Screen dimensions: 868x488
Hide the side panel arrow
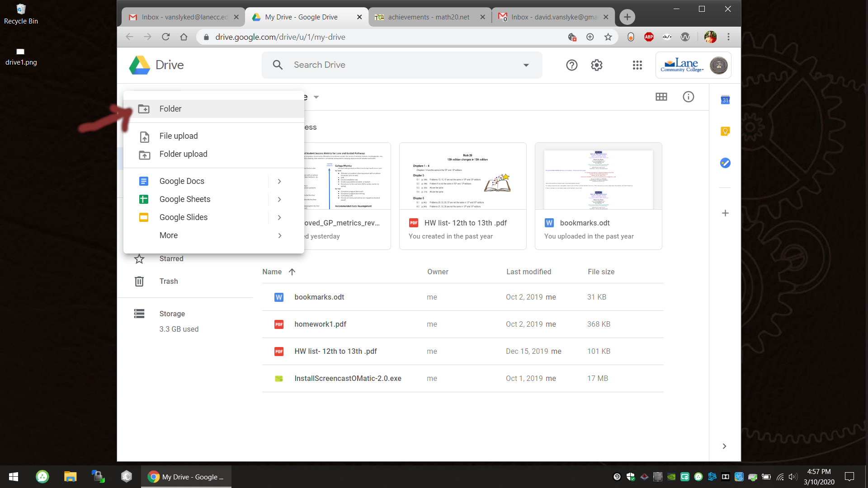point(724,446)
